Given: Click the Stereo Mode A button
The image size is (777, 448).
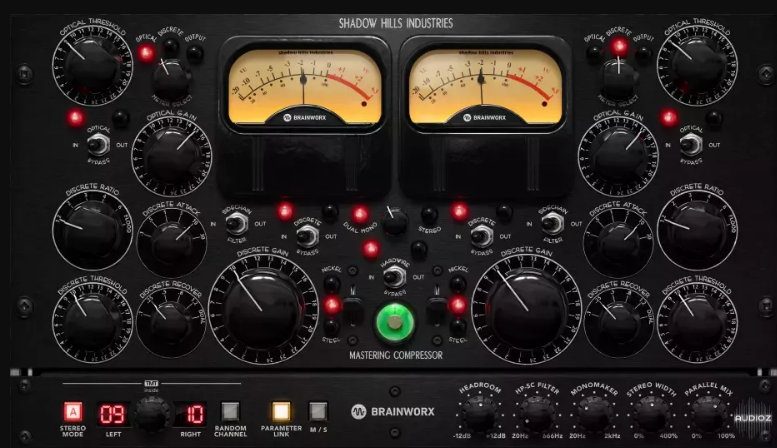Looking at the screenshot, I should click(x=73, y=411).
